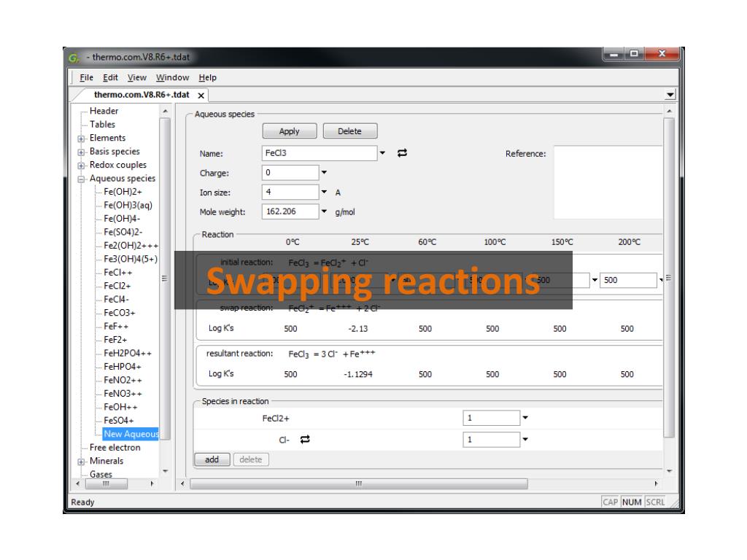Click the Delete button for species

[349, 131]
